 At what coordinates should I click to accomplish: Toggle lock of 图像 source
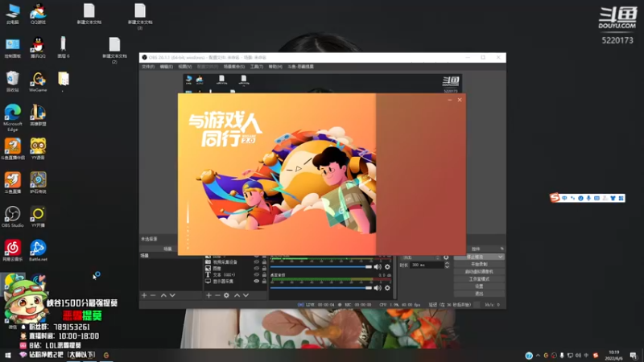[x=264, y=269]
